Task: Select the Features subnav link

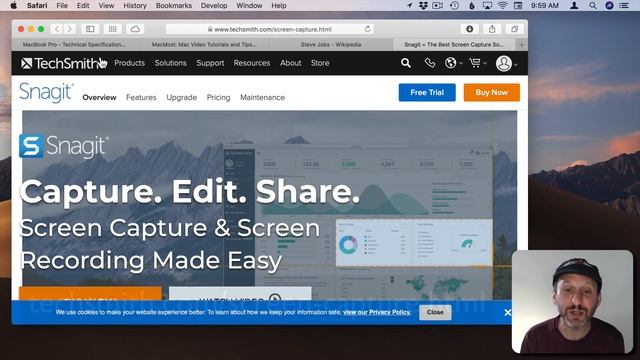Action: coord(141,97)
